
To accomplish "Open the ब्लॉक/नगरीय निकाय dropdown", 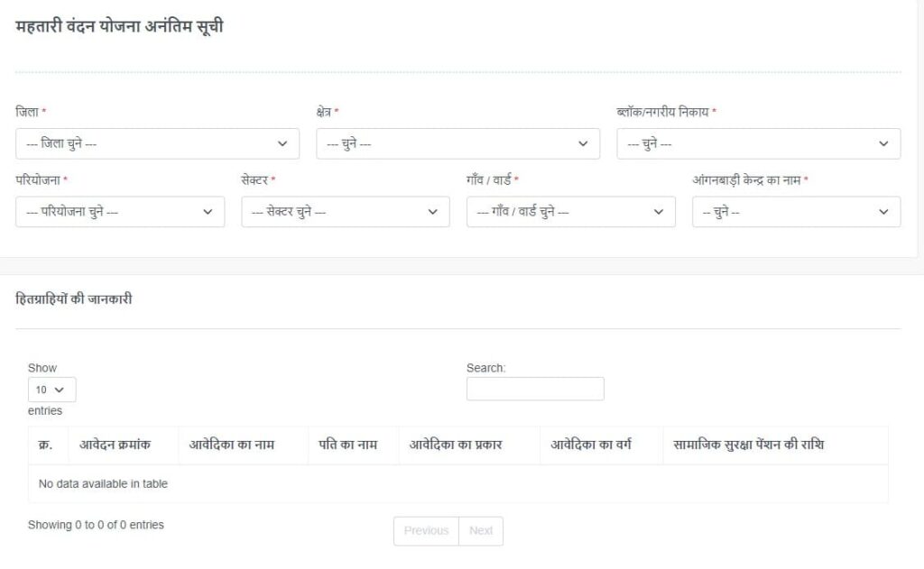I will tap(758, 143).
